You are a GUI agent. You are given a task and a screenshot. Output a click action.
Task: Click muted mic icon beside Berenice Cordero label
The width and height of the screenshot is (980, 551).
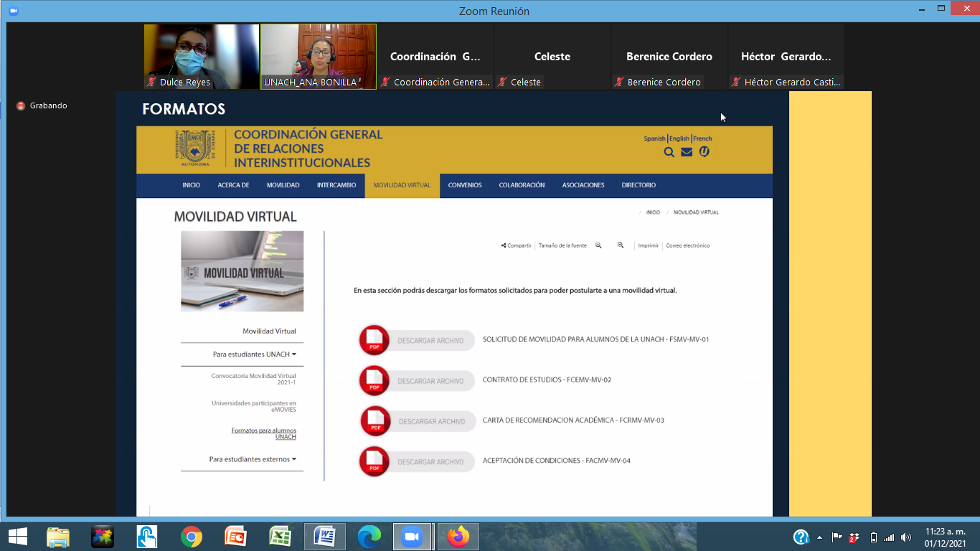[x=619, y=82]
